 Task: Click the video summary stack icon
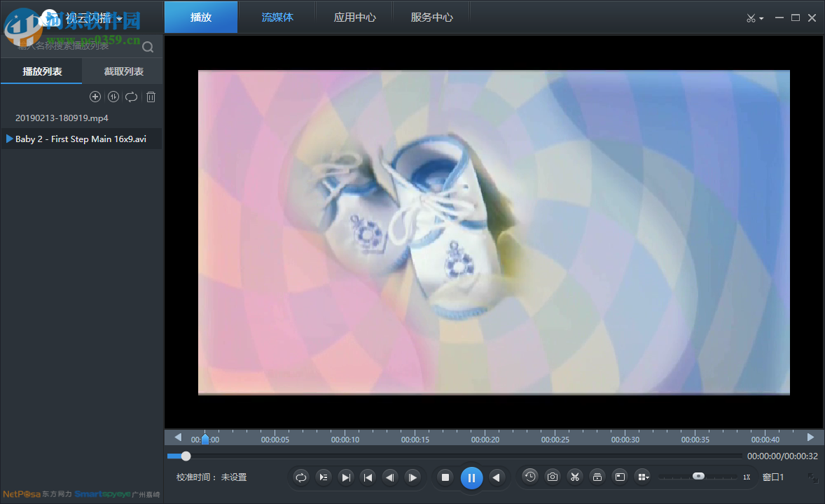597,477
